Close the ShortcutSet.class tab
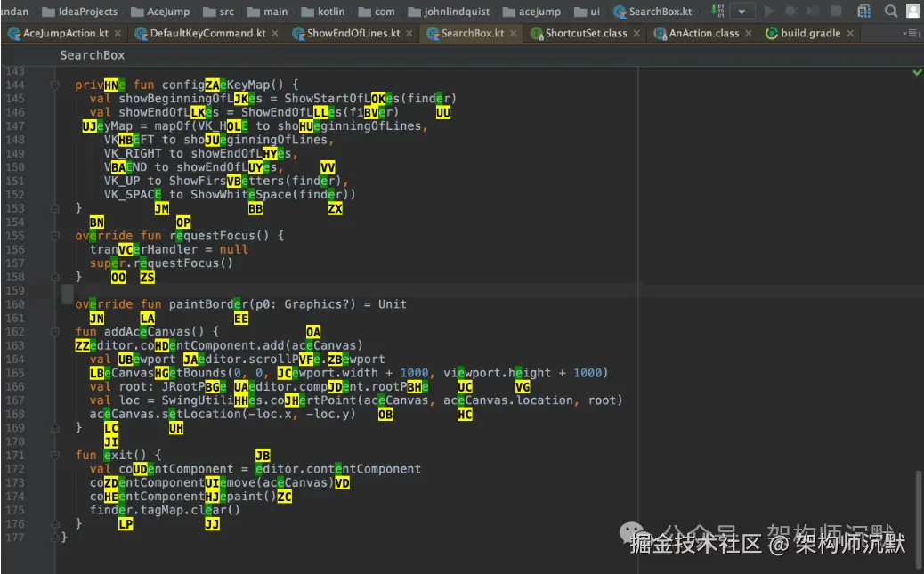This screenshot has height=574, width=924. coord(636,34)
